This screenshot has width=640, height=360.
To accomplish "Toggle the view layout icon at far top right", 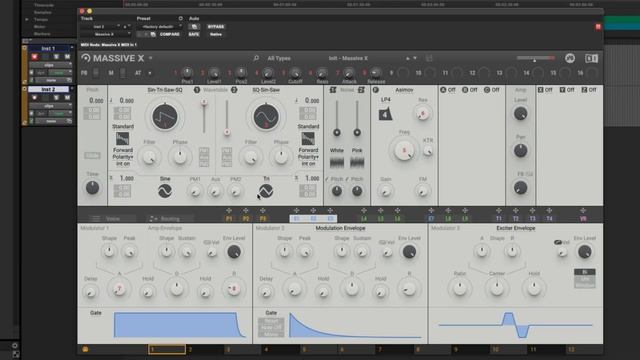I will click(x=591, y=58).
